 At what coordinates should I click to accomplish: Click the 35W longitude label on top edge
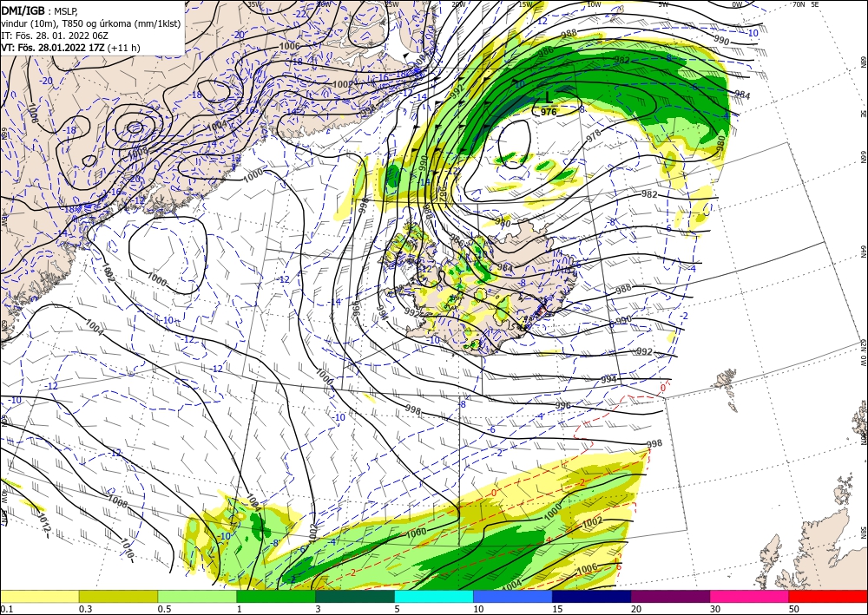(253, 4)
